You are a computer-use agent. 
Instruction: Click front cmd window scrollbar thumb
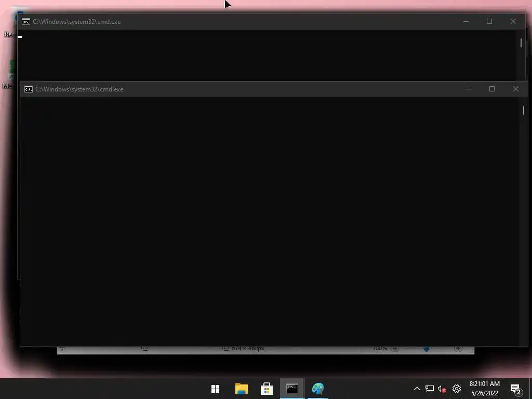point(524,110)
